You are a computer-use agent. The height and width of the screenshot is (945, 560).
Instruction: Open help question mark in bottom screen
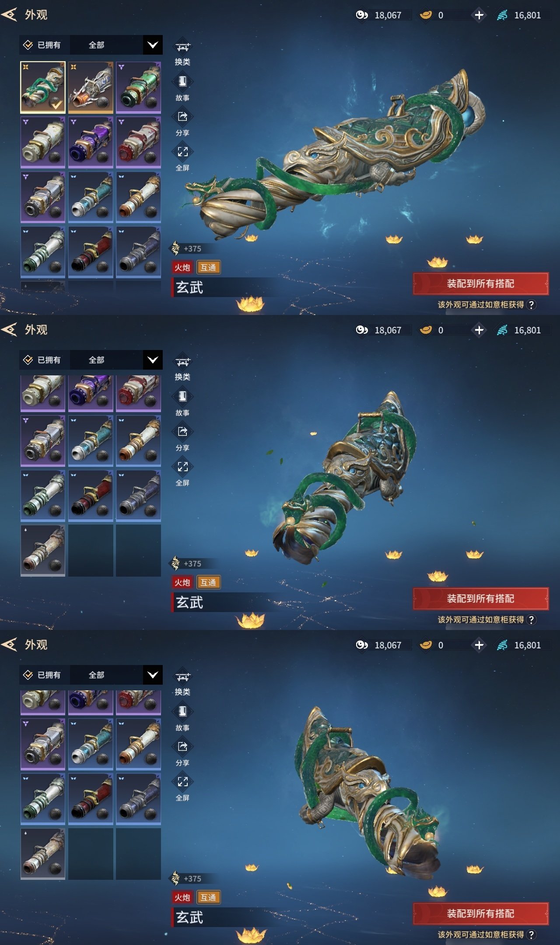pyautogui.click(x=531, y=934)
